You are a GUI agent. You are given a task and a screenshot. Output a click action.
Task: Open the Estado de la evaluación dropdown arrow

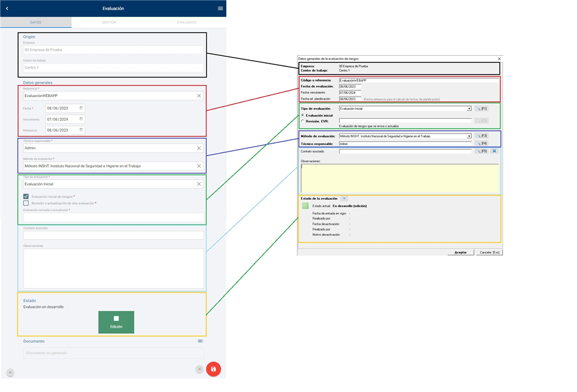[344, 198]
